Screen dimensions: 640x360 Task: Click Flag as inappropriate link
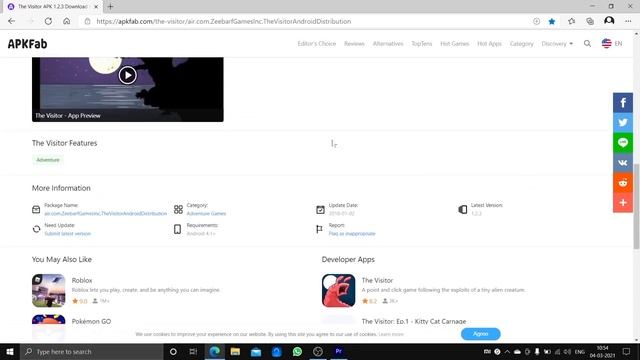pyautogui.click(x=352, y=234)
